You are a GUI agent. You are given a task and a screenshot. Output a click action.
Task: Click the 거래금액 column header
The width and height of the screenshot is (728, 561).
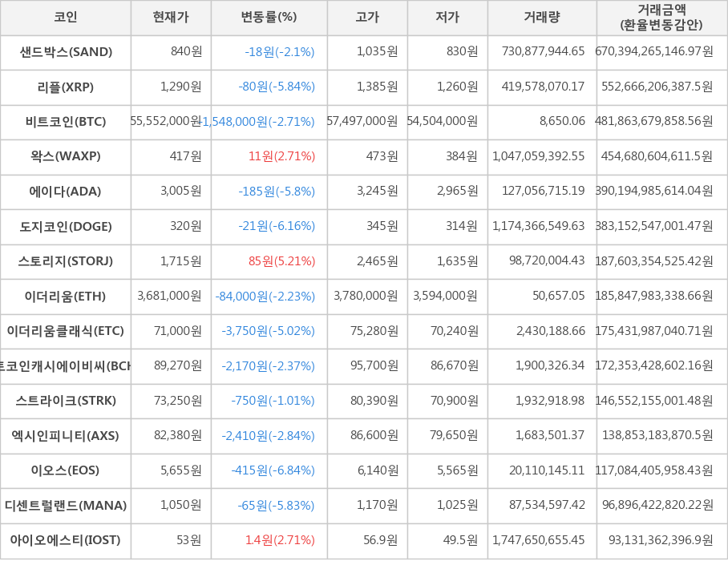tap(661, 18)
